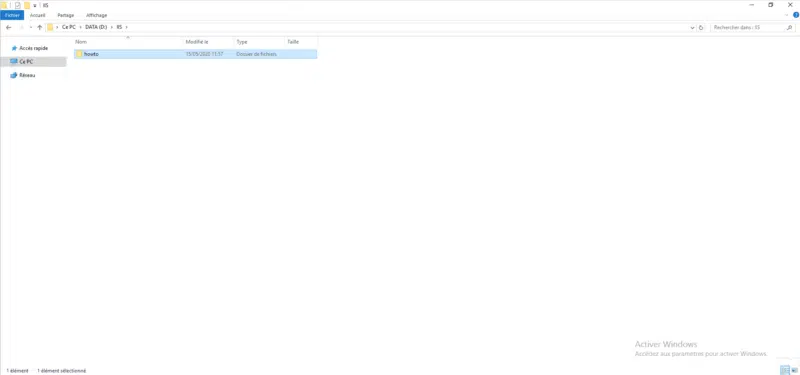Screen dimensions: 800x375
Task: Select Réseau in navigation pane
Action: (x=27, y=75)
